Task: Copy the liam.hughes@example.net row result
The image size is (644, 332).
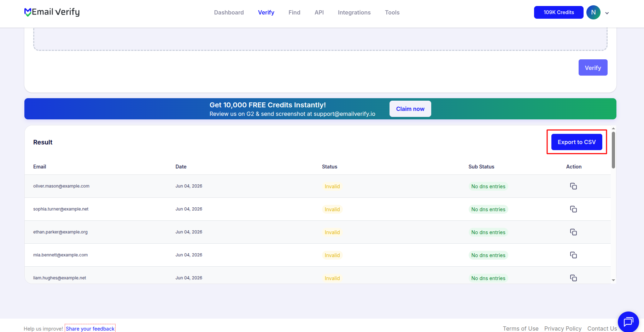Action: (x=573, y=278)
